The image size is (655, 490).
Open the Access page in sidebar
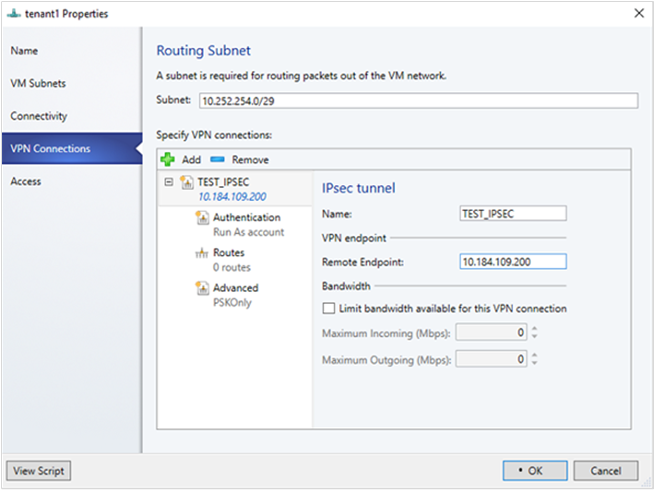(x=27, y=181)
